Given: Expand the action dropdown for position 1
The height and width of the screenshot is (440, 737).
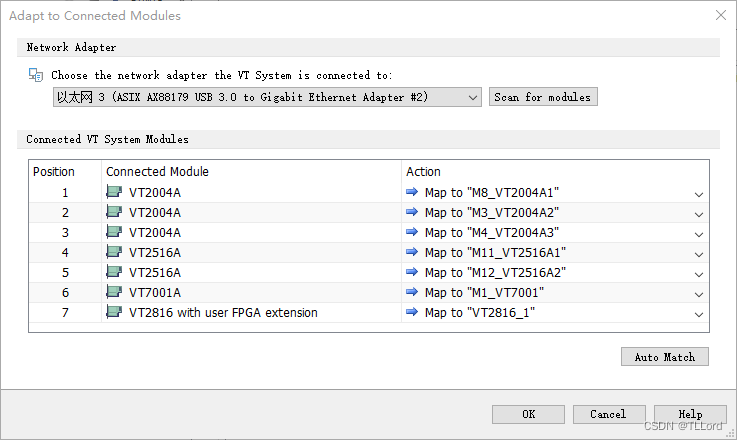Looking at the screenshot, I should (699, 195).
